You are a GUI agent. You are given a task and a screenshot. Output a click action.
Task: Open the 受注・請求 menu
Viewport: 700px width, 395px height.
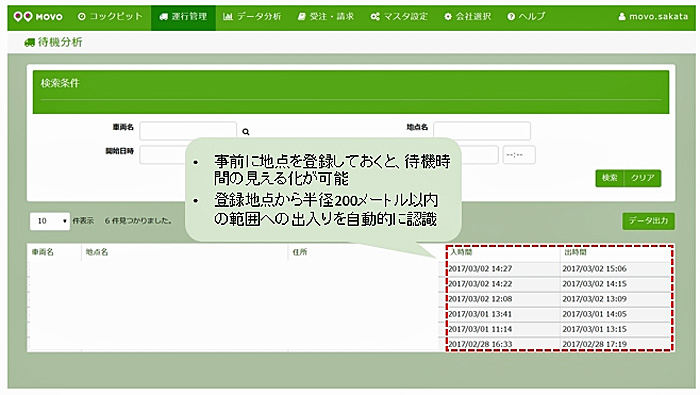click(x=326, y=17)
